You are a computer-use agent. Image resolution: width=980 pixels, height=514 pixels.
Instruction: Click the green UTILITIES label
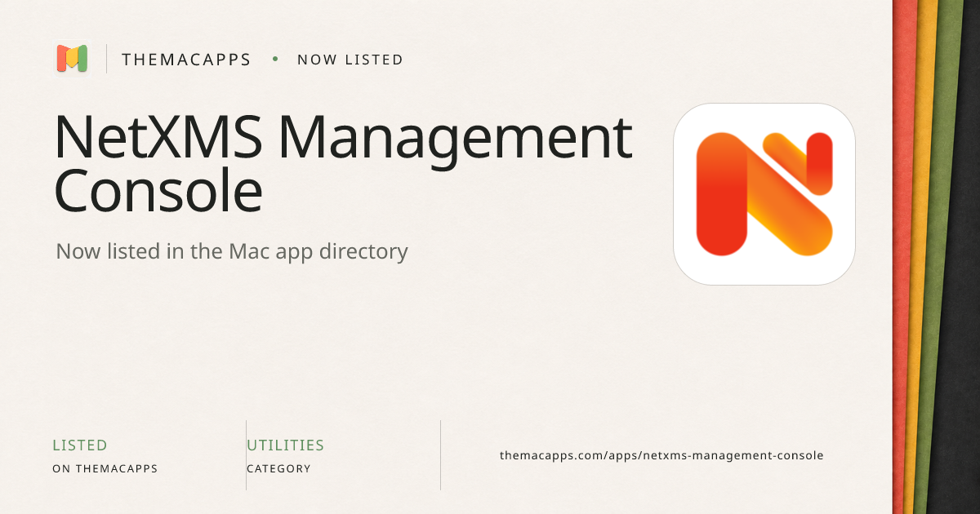[286, 445]
